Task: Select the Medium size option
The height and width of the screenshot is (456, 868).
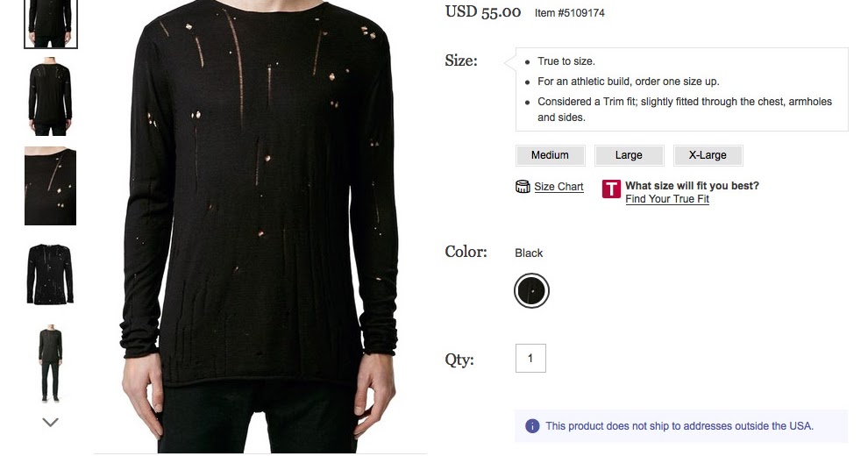Action: coord(551,155)
